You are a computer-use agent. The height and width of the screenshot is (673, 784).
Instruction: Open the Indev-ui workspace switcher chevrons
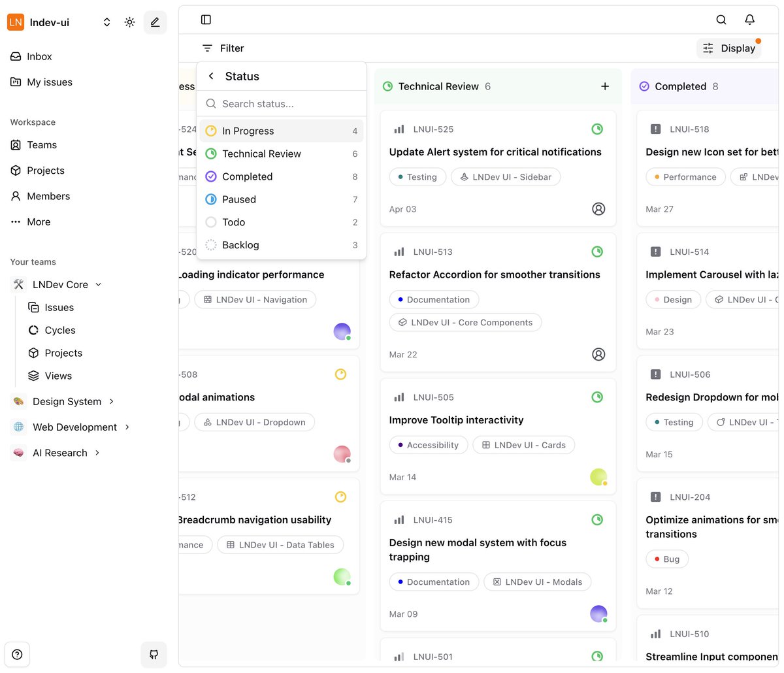click(x=106, y=22)
